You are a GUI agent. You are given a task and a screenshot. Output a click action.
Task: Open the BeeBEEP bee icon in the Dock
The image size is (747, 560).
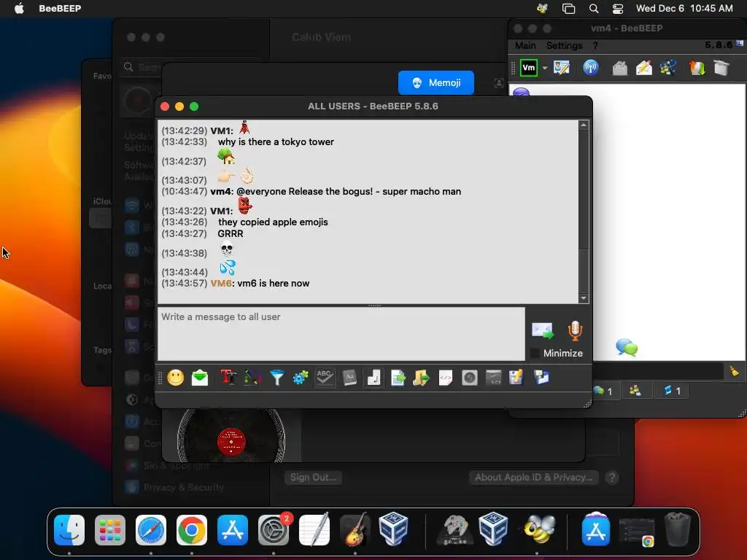click(539, 530)
